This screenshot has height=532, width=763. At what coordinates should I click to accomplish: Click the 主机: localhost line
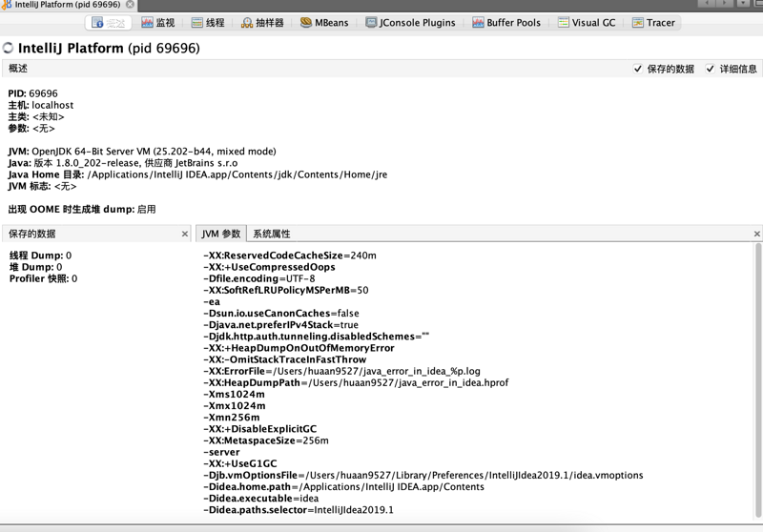click(x=41, y=105)
